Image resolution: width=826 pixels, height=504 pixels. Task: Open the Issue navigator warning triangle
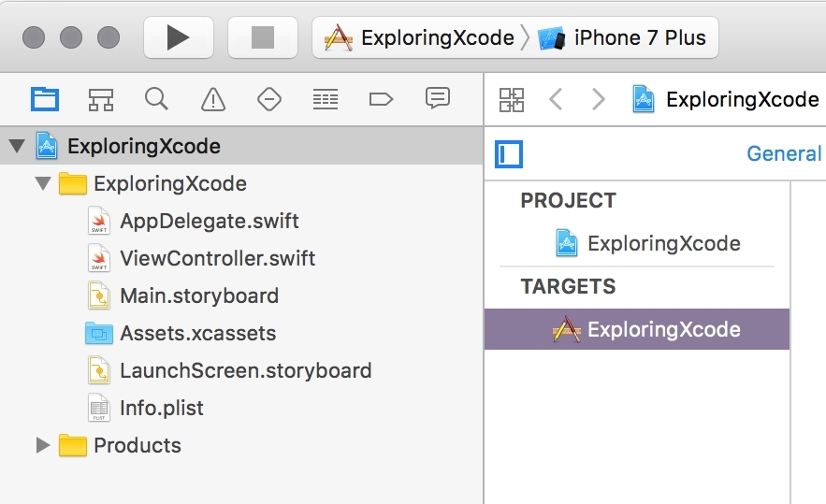(x=213, y=99)
